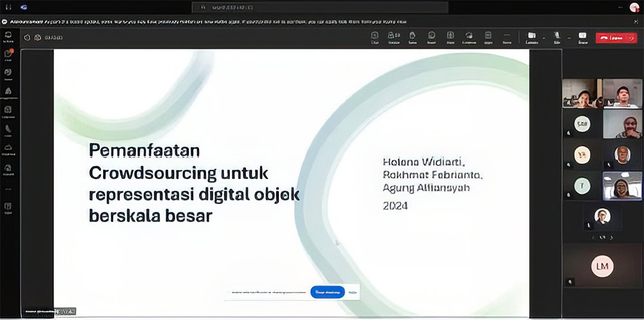
Task: Expand the camera options dropdown arrow
Action: [544, 37]
